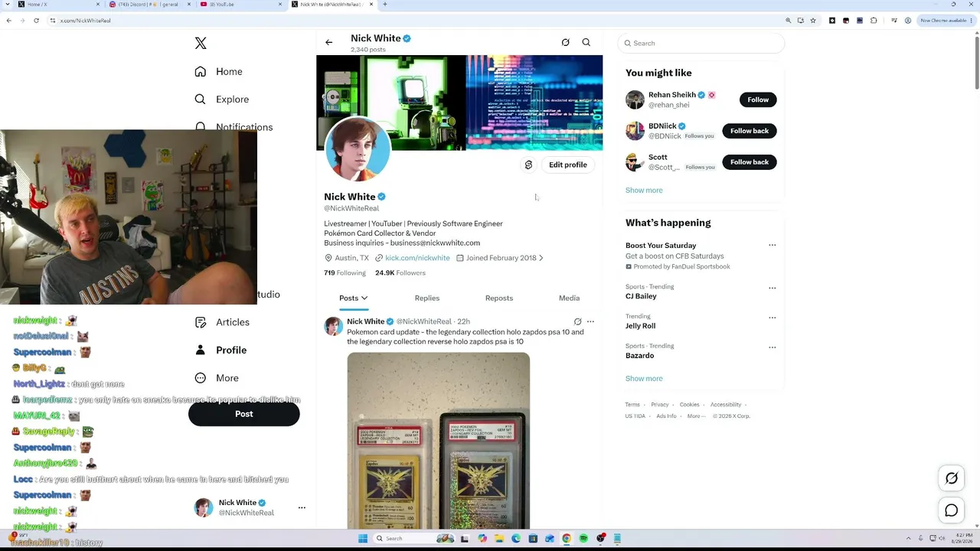Switch to YouTube browser tab
The width and height of the screenshot is (980, 551).
pos(240,5)
